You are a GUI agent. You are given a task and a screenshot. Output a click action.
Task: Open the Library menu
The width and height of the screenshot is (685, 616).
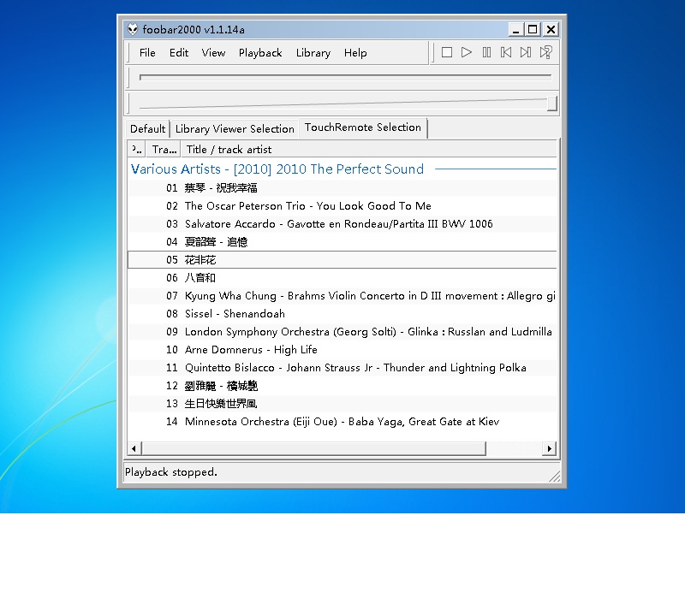[313, 53]
